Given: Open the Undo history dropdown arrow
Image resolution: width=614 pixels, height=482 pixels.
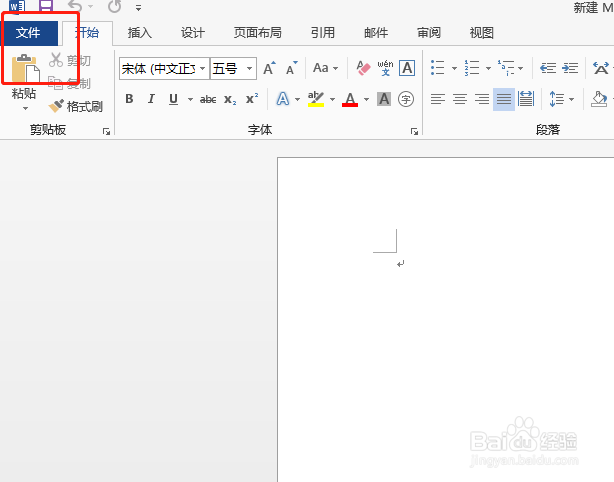Looking at the screenshot, I should (x=90, y=6).
